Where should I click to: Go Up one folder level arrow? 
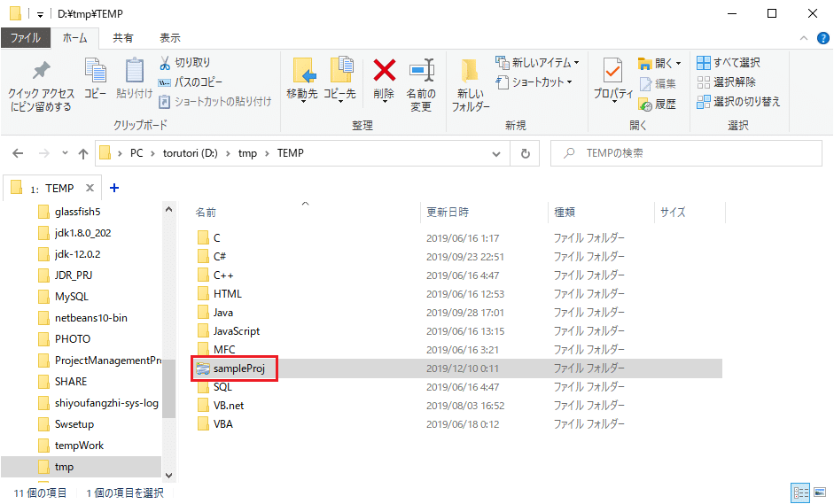pos(83,153)
